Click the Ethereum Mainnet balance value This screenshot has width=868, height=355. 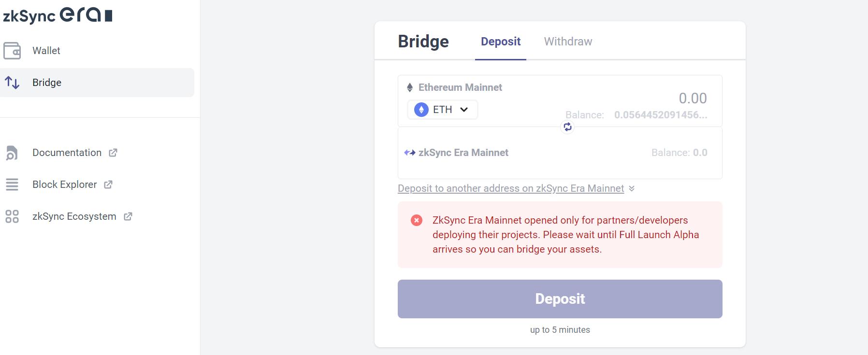pyautogui.click(x=660, y=115)
